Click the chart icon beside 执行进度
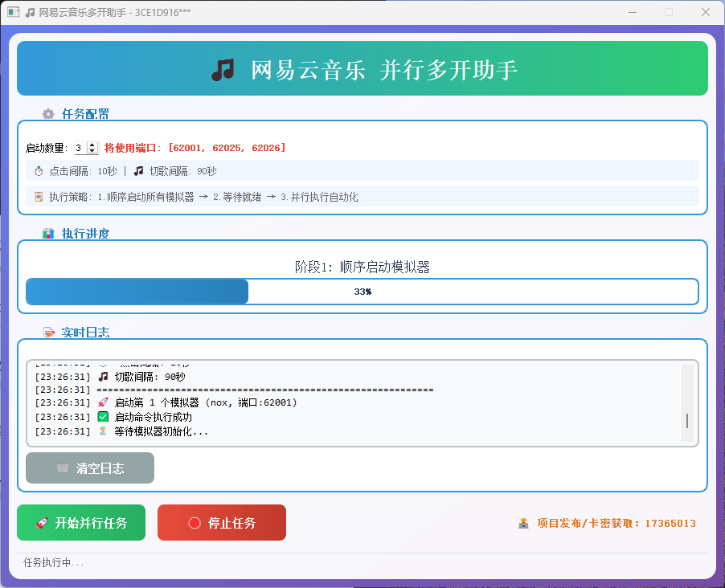 point(50,233)
